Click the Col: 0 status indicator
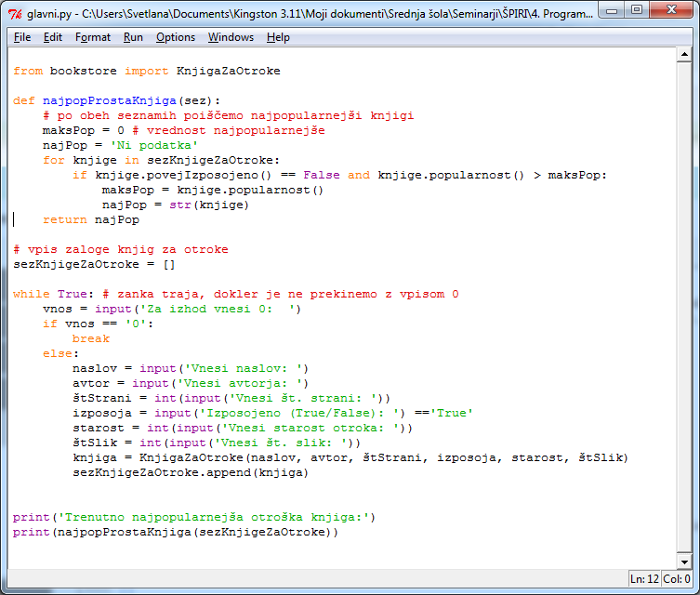This screenshot has width=700, height=595. [x=675, y=578]
